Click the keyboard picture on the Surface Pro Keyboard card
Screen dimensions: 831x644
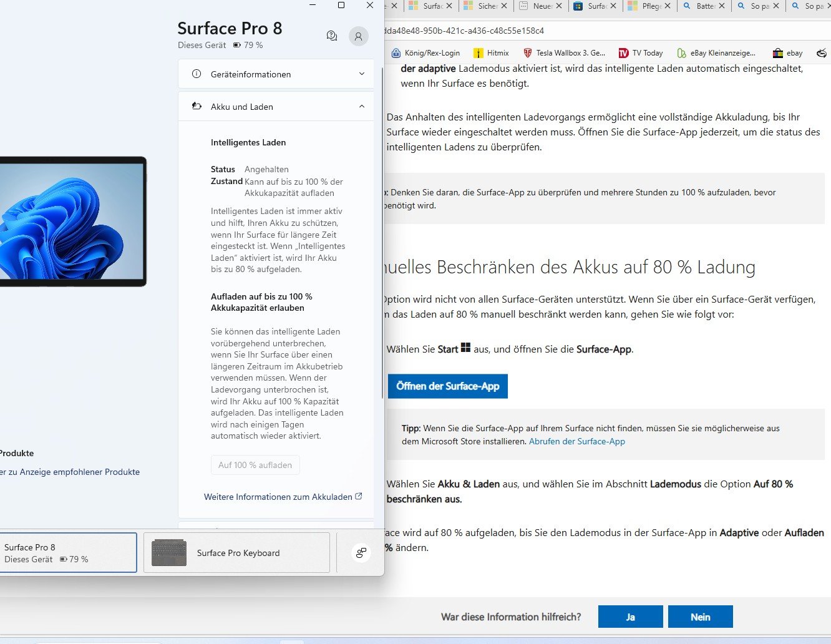169,552
